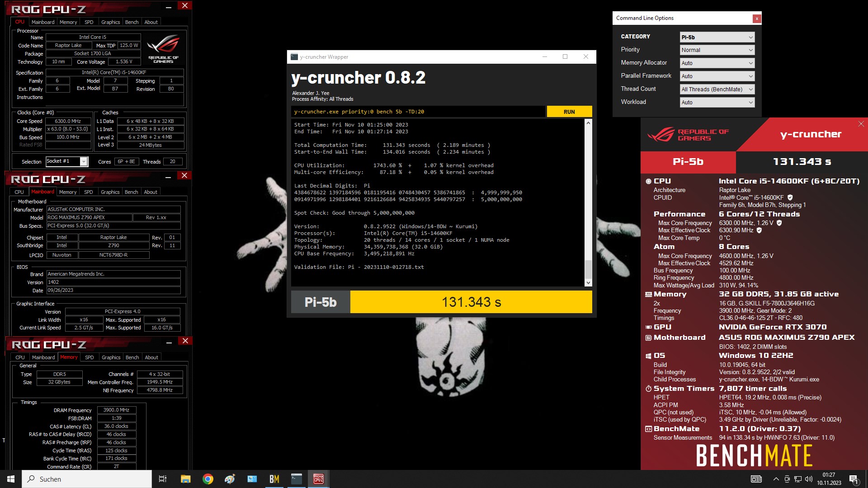Switch to the y-cruncher console taskbar icon
868x488 pixels.
[x=296, y=479]
